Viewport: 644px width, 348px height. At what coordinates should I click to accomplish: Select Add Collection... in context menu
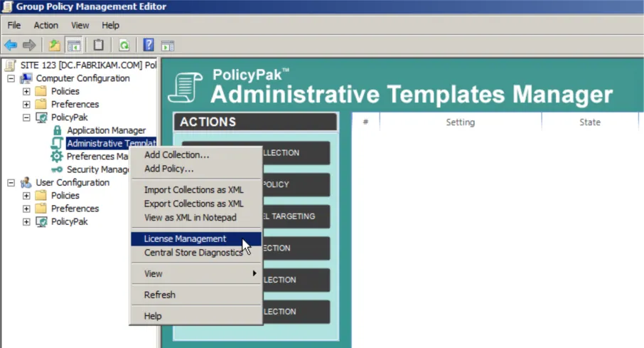pyautogui.click(x=176, y=155)
